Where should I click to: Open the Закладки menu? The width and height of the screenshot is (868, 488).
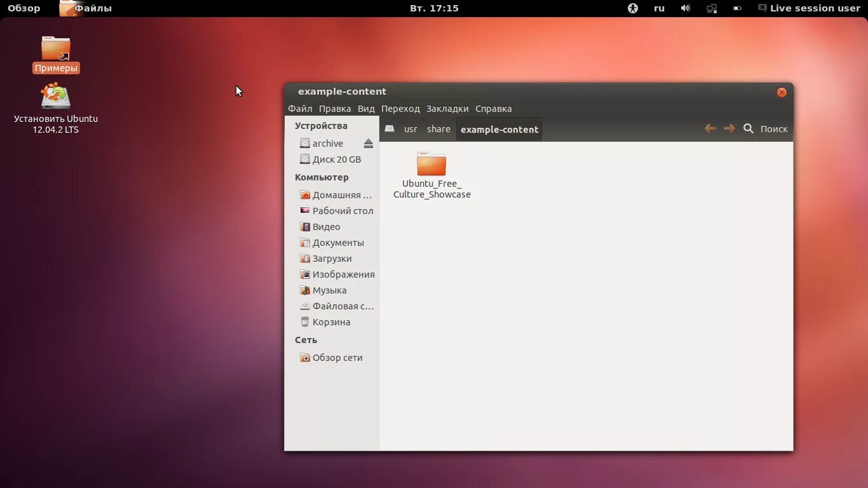pos(447,109)
